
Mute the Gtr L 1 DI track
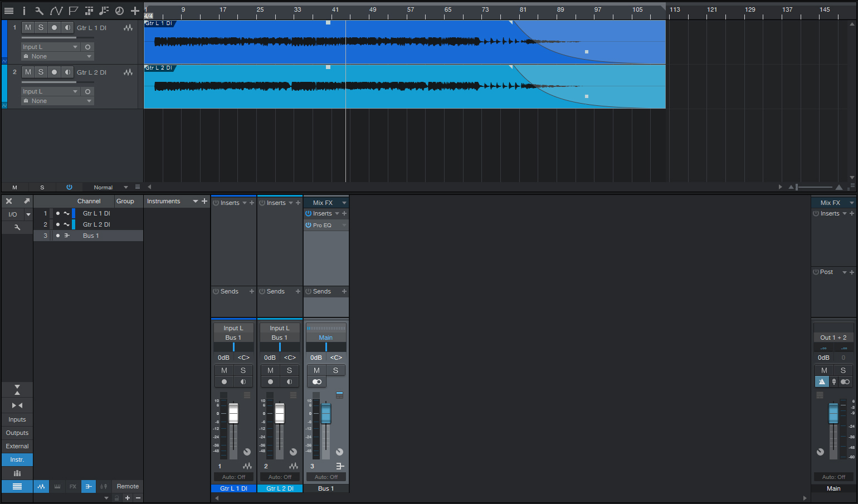click(x=28, y=27)
